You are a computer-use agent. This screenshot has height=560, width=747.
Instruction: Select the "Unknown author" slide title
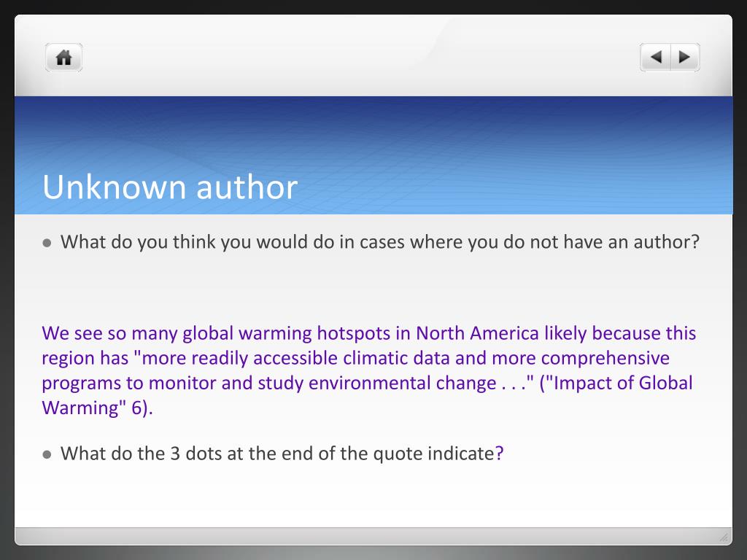coord(170,187)
